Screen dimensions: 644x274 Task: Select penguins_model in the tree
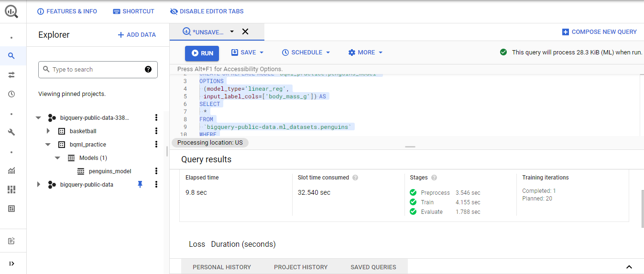pyautogui.click(x=110, y=171)
